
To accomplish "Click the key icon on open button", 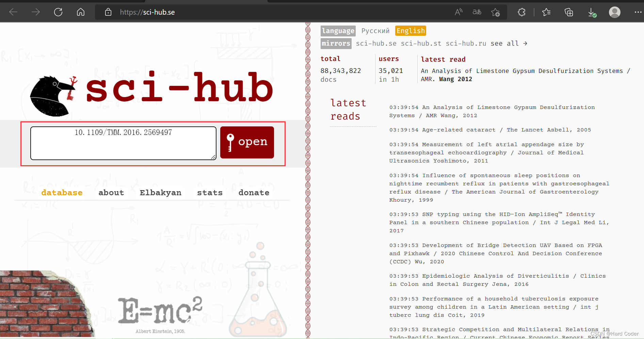I will point(230,142).
